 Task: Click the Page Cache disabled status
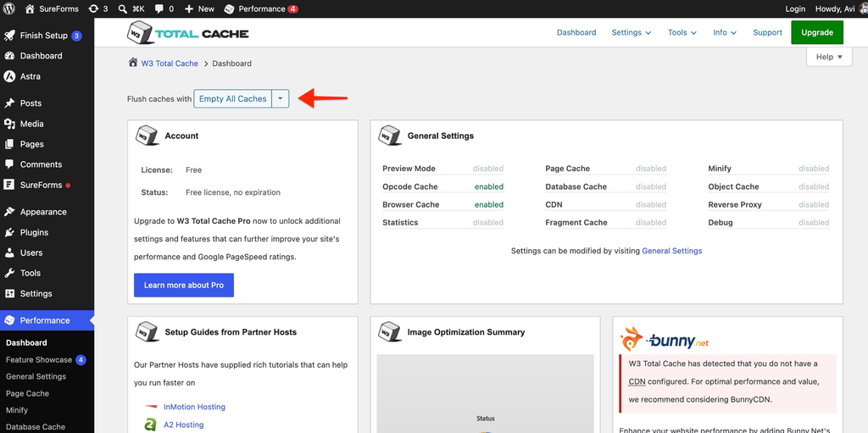[x=651, y=169]
